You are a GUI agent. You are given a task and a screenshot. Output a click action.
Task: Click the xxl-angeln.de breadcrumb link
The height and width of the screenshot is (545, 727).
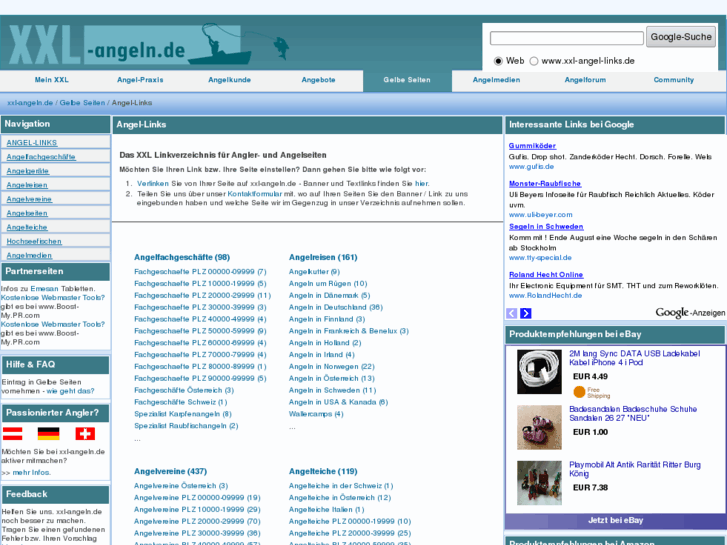point(30,103)
